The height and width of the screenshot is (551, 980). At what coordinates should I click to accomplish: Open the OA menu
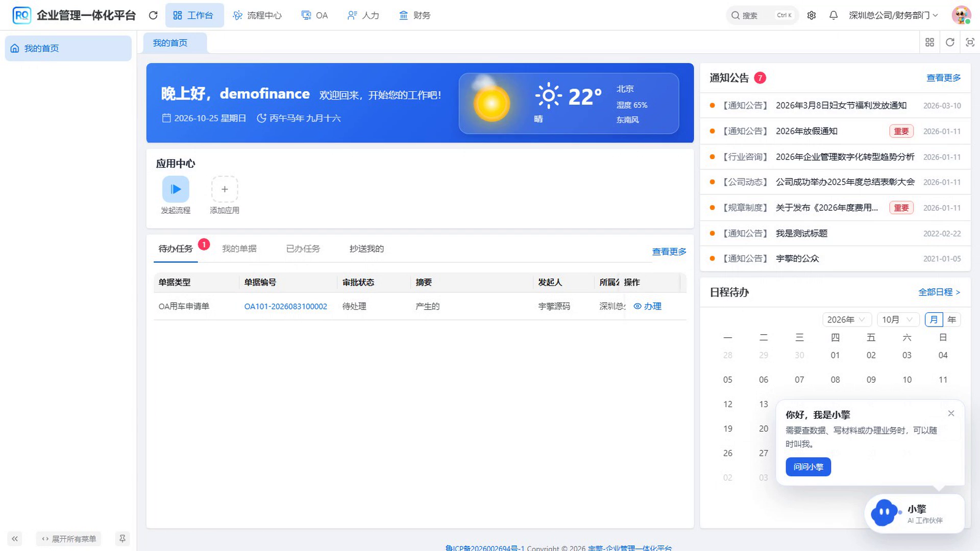click(314, 15)
